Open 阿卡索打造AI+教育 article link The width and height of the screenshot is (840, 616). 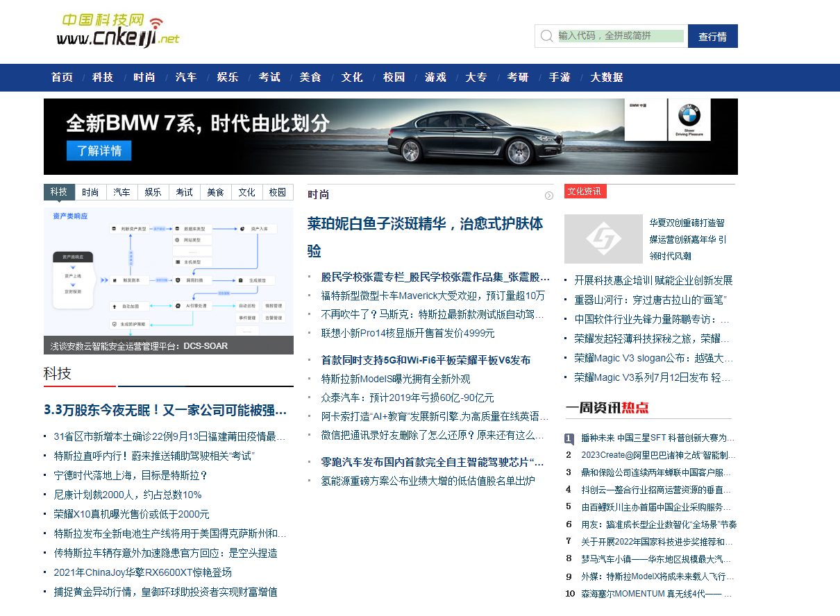click(x=435, y=416)
